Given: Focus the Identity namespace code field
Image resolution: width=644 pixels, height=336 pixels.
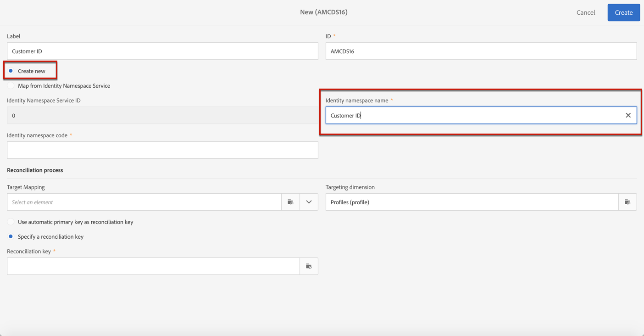Looking at the screenshot, I should pos(162,151).
